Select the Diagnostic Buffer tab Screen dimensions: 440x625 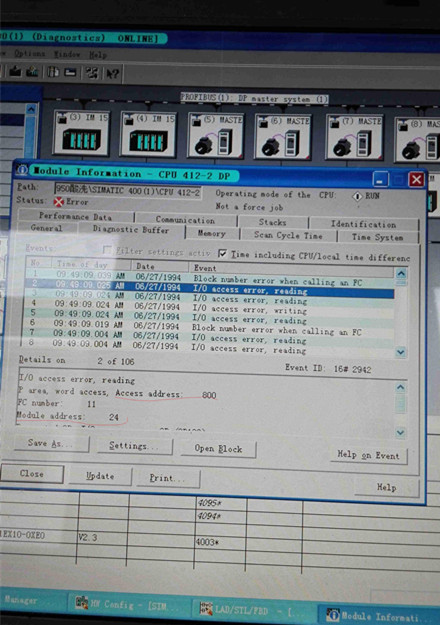coord(131,230)
